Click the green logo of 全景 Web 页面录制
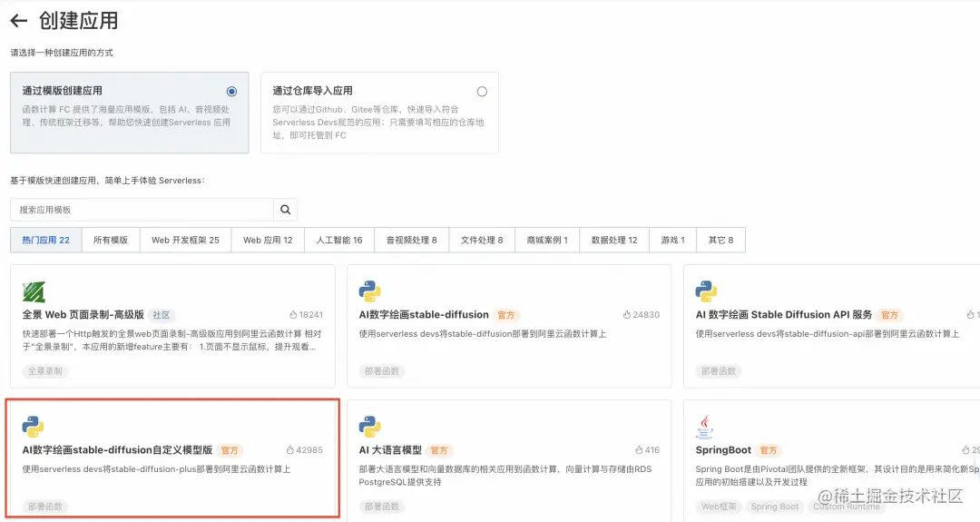The width and height of the screenshot is (980, 522). pyautogui.click(x=34, y=292)
